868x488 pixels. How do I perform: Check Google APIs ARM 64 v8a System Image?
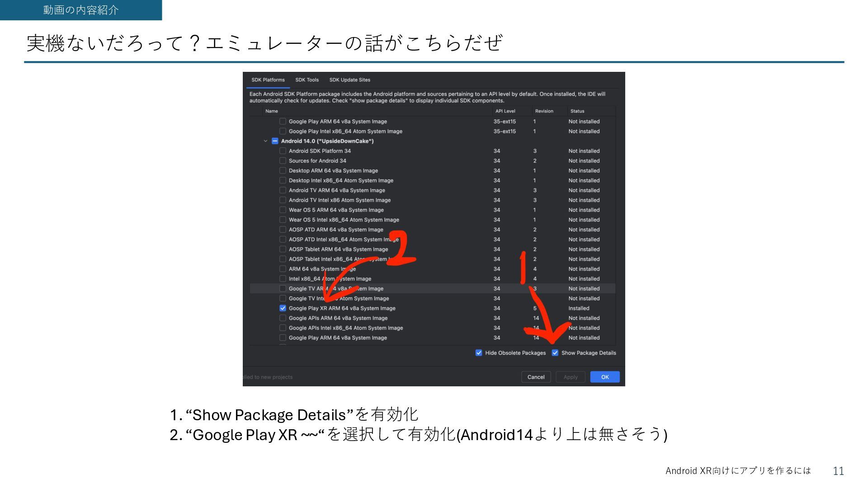click(283, 318)
